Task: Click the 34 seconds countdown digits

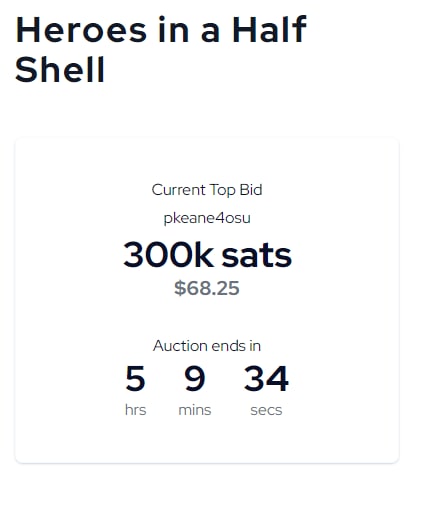Action: [x=266, y=378]
